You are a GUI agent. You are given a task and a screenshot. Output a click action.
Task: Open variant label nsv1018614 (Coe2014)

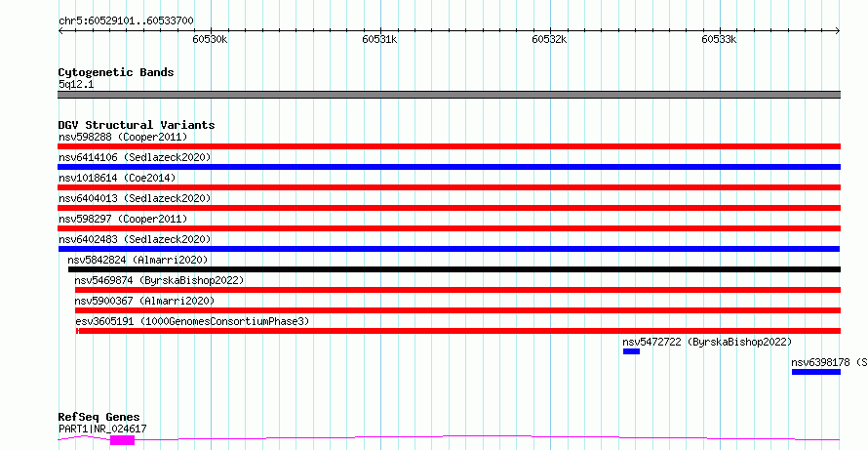click(x=117, y=178)
